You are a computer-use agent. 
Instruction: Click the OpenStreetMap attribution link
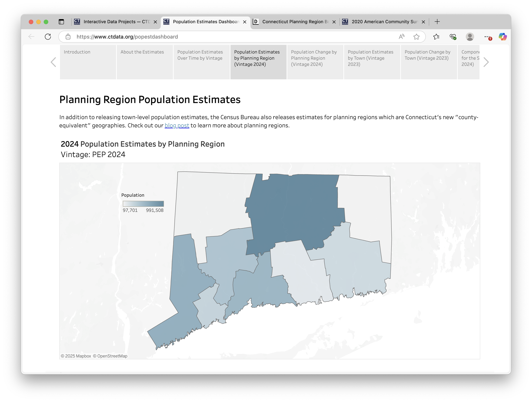(112, 356)
